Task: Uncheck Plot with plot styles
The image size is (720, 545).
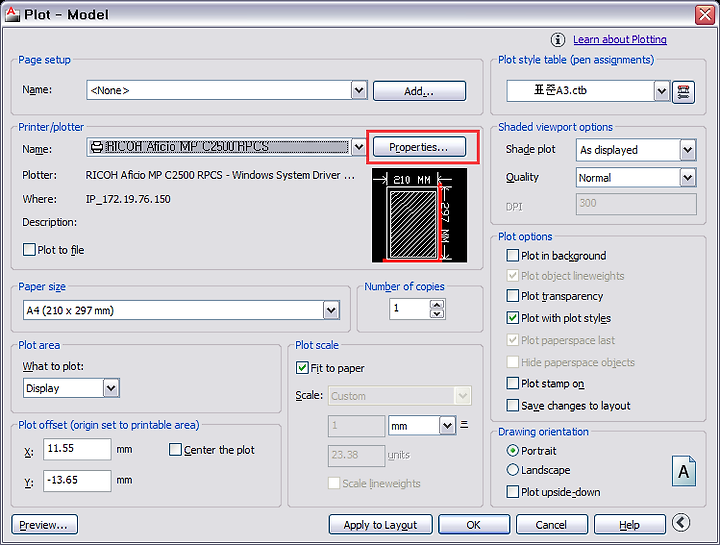Action: pos(512,318)
